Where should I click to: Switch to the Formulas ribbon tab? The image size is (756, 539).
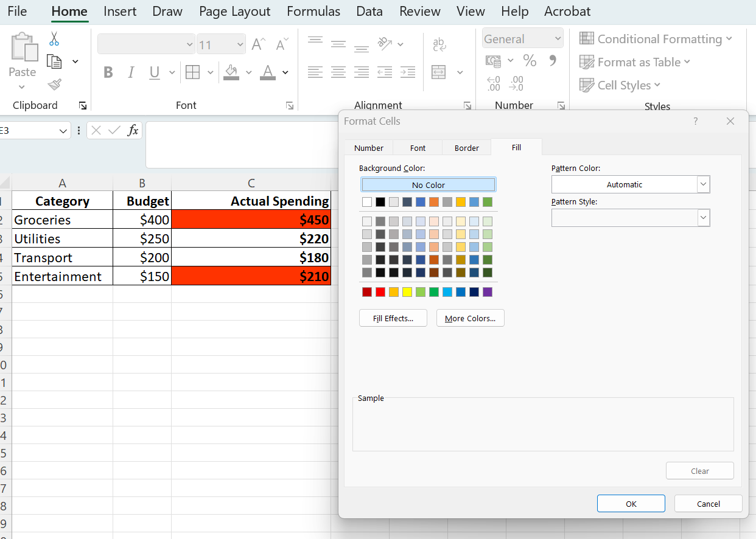pos(313,11)
